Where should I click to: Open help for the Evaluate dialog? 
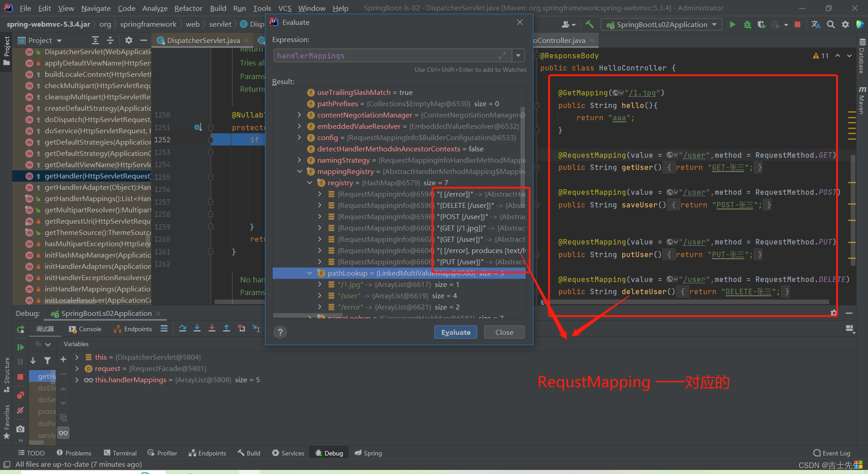pos(280,332)
